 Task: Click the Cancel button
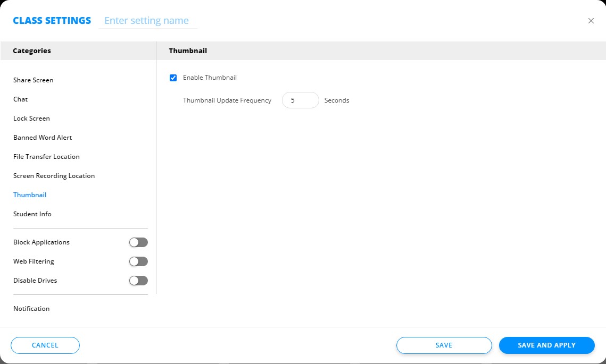(x=45, y=345)
